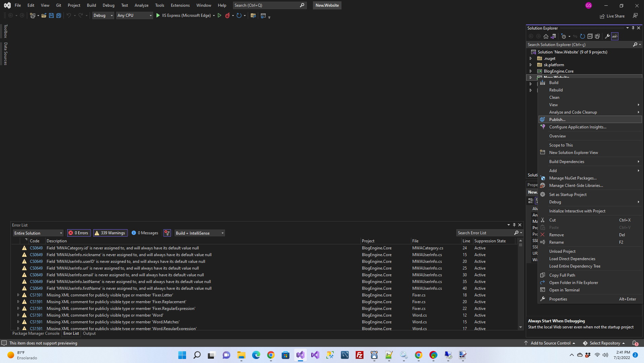Open Properties wrench icon in Solution Explorer
This screenshot has height=363, width=644.
(x=607, y=36)
